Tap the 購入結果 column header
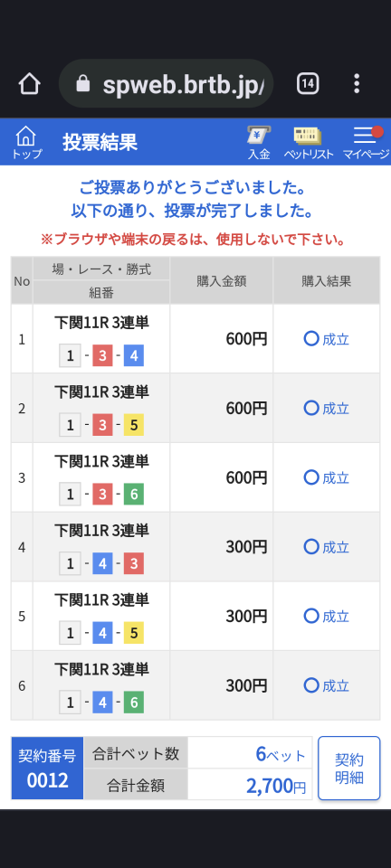Screen dimensions: 391x868 pos(326,280)
